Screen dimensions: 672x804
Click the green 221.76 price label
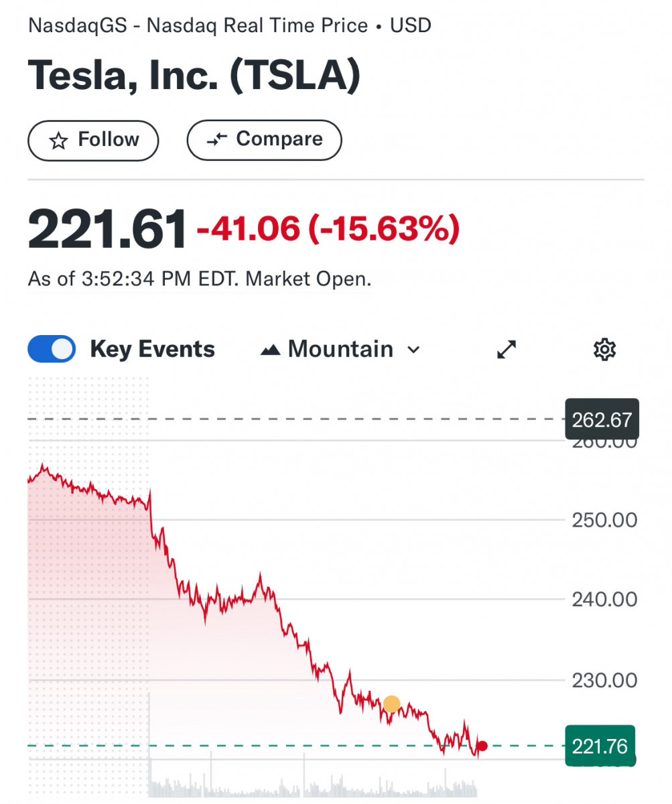(600, 746)
